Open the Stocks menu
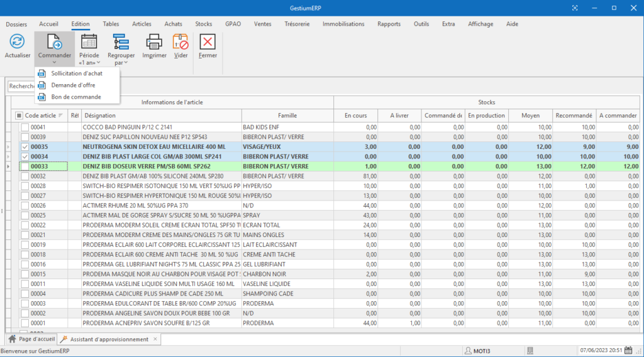Viewport: 644px width, 357px height. click(203, 24)
